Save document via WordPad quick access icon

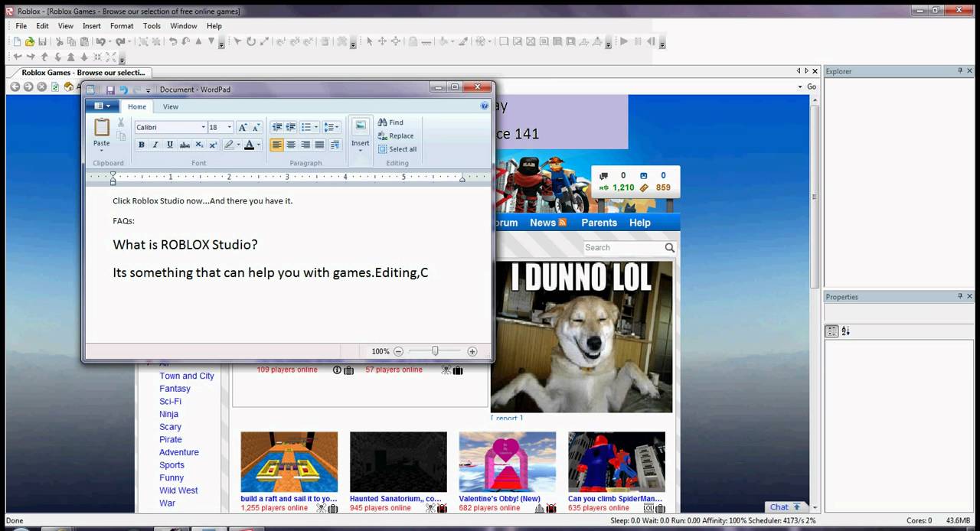pyautogui.click(x=110, y=90)
